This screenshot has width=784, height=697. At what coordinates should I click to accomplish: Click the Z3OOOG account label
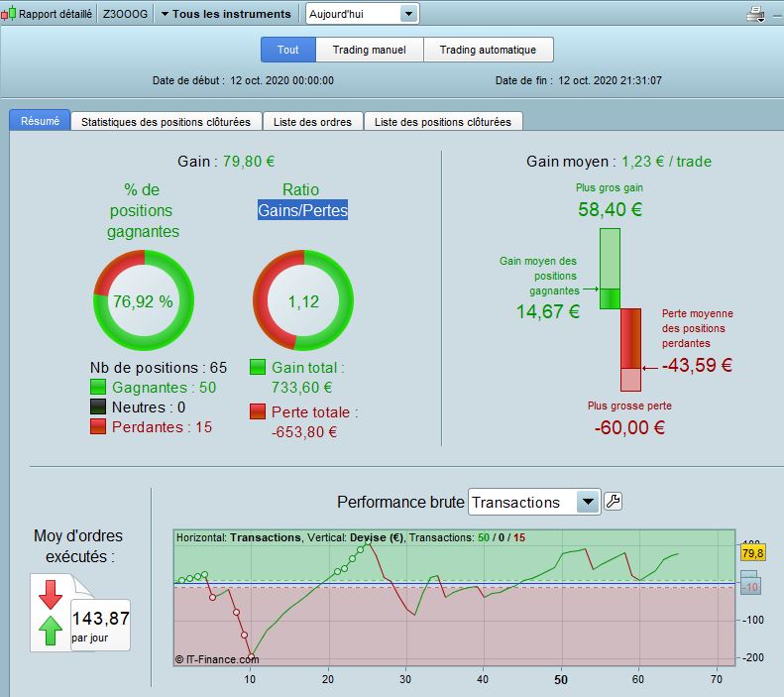point(124,14)
